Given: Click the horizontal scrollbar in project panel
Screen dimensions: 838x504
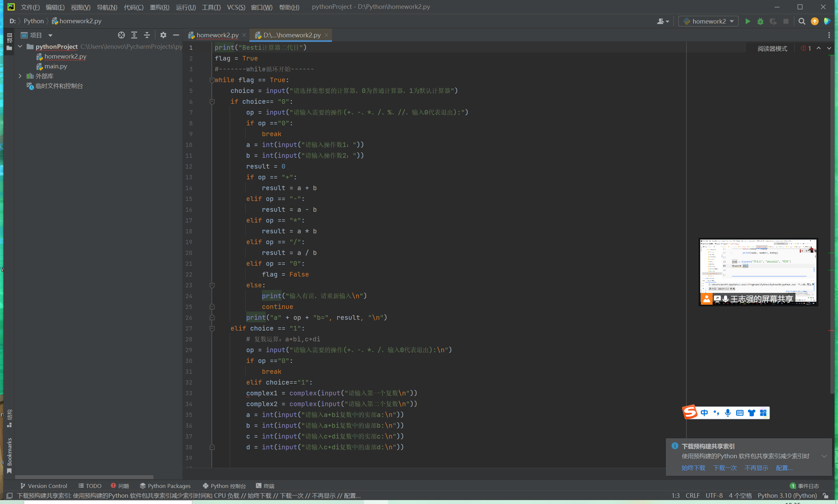Looking at the screenshot, I should click(84, 477).
